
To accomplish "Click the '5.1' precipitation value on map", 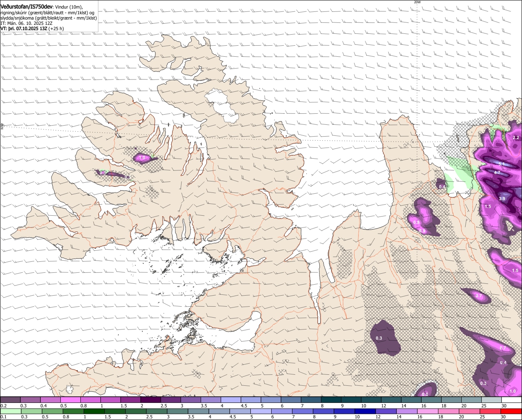I will 502,164.
